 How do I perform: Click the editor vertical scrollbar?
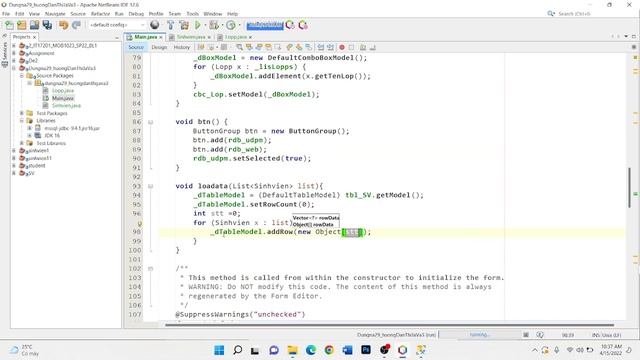tap(629, 187)
